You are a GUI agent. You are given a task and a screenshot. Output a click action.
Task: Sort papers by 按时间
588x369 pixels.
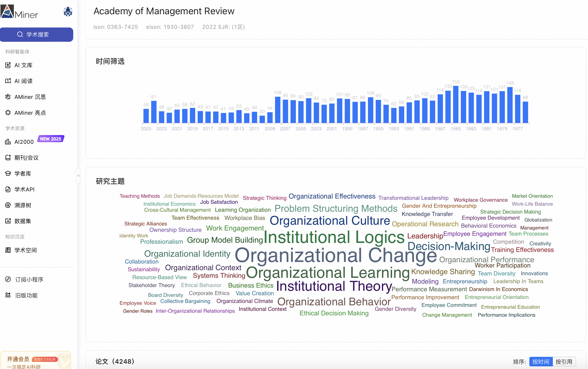(x=541, y=362)
